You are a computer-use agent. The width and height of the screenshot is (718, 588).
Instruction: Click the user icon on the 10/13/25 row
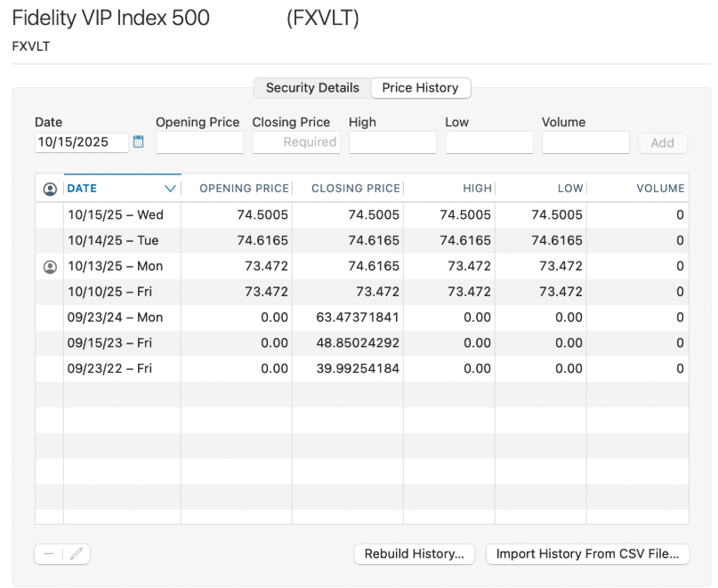click(x=50, y=267)
